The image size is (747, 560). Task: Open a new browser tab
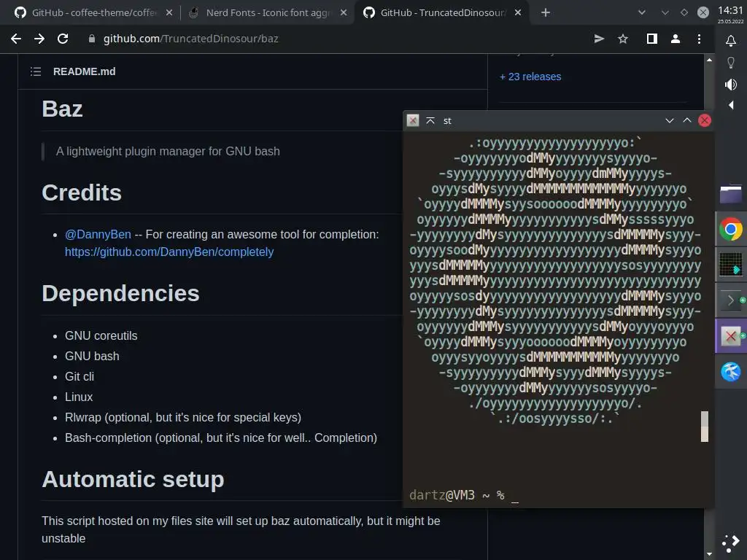tap(546, 13)
